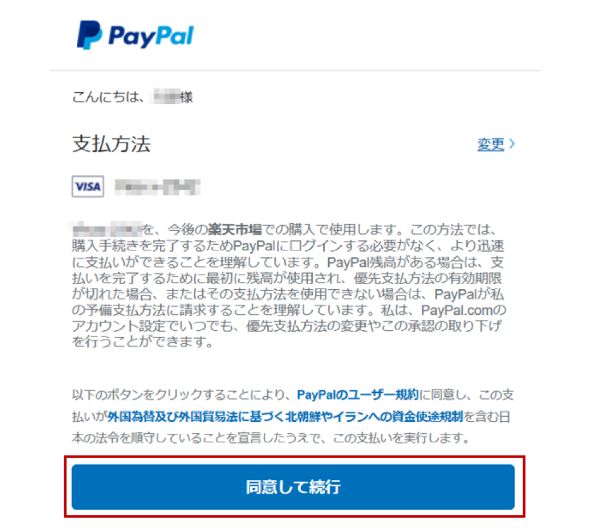Click the 同意して続行 button
The image size is (612, 531).
[293, 487]
